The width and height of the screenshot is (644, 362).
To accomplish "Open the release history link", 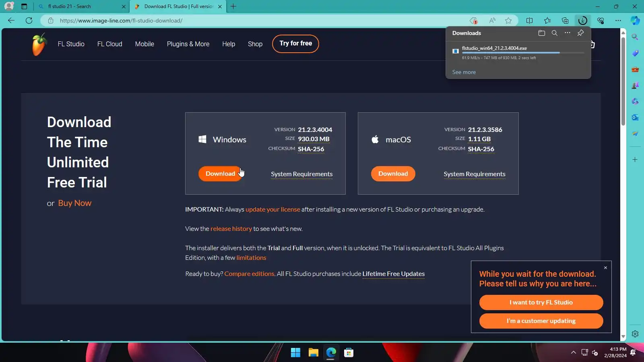I will pyautogui.click(x=231, y=229).
